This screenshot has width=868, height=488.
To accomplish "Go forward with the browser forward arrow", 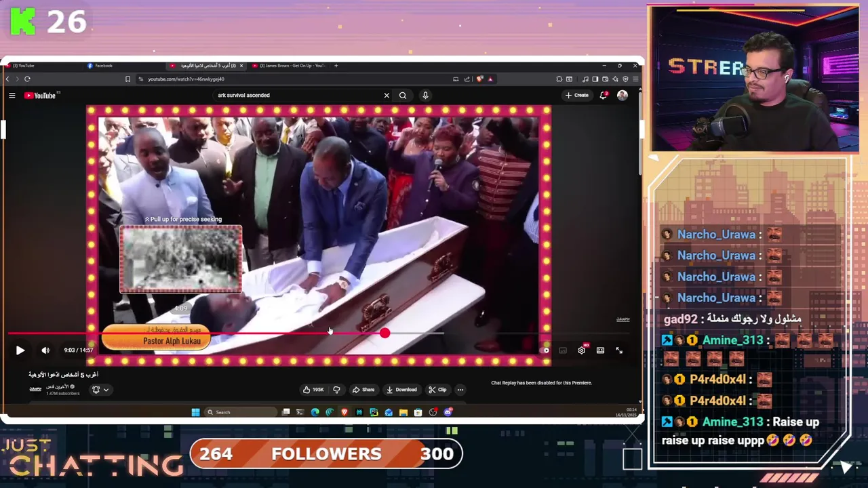I will [17, 79].
